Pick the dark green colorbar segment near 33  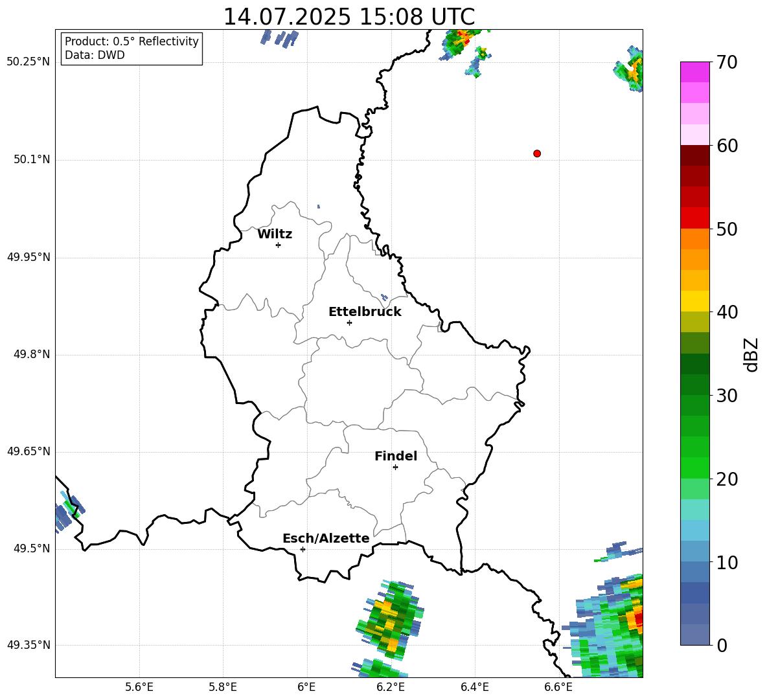[694, 364]
